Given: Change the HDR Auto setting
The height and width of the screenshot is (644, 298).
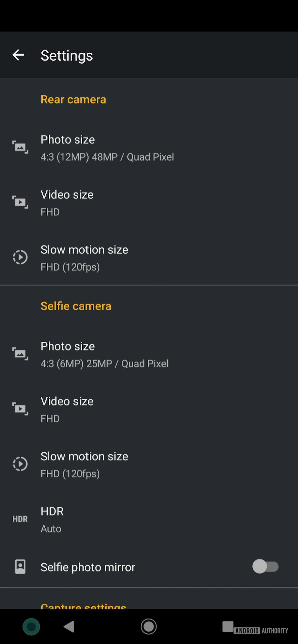Looking at the screenshot, I should 52,520.
